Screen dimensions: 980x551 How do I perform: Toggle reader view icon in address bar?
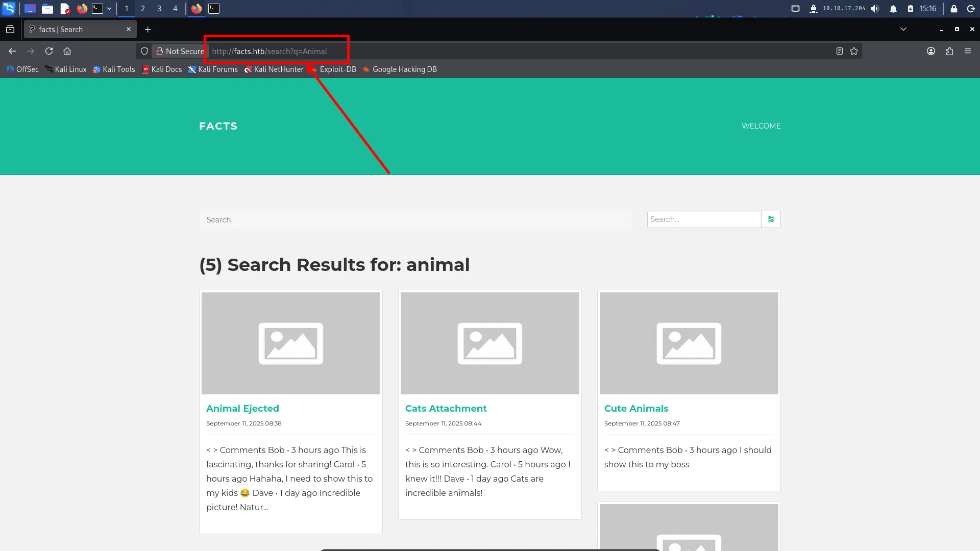point(839,51)
